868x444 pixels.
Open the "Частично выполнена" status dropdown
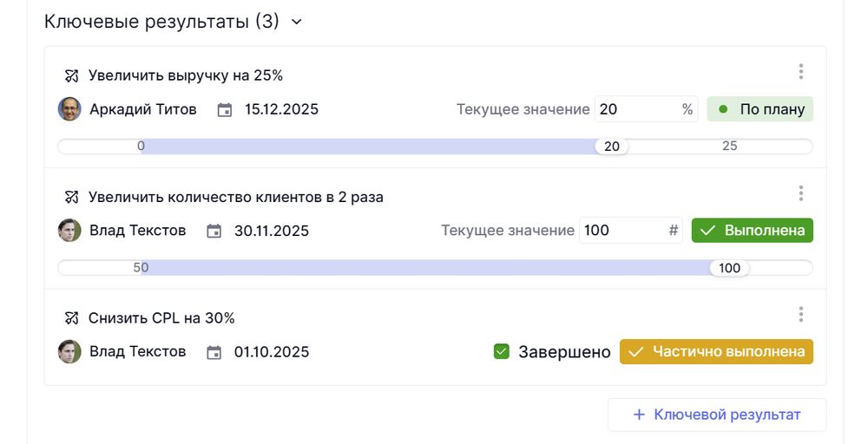pos(716,352)
